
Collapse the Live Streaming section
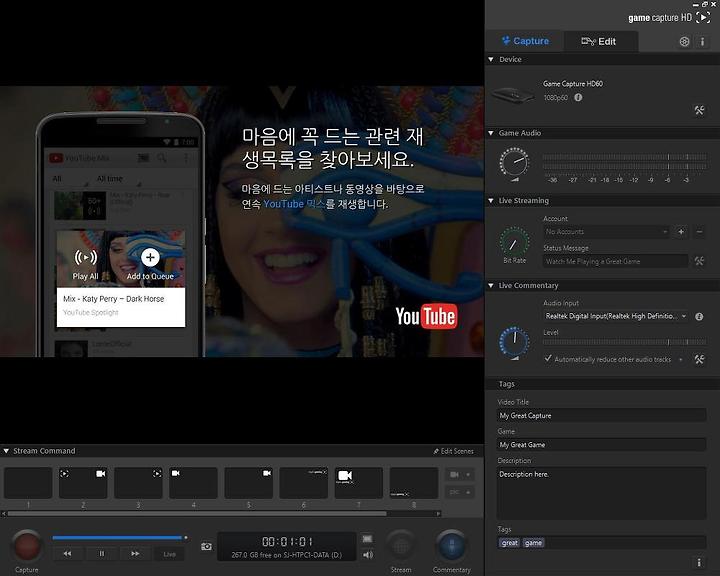[x=491, y=200]
